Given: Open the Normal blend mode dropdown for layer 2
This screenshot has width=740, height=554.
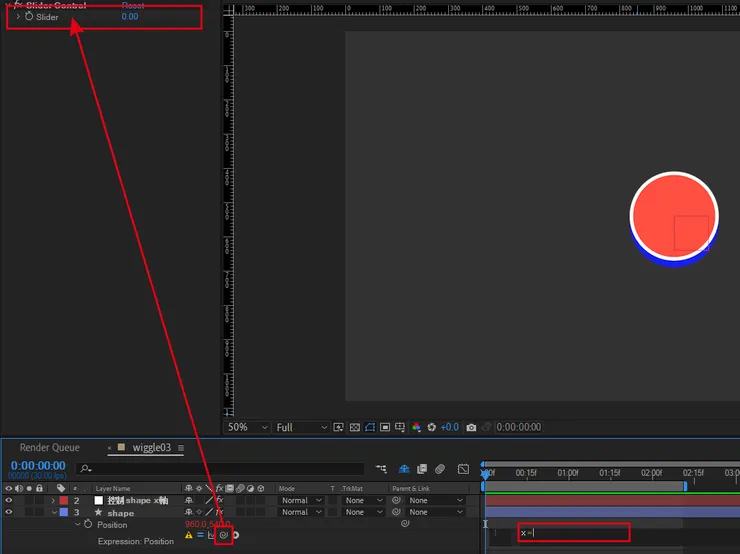Looking at the screenshot, I should coord(301,500).
